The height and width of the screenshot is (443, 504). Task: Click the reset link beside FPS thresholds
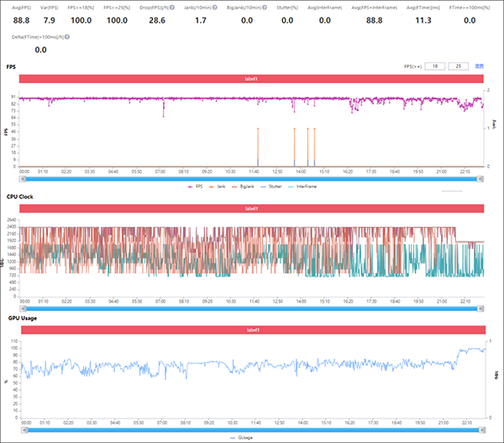click(x=480, y=65)
